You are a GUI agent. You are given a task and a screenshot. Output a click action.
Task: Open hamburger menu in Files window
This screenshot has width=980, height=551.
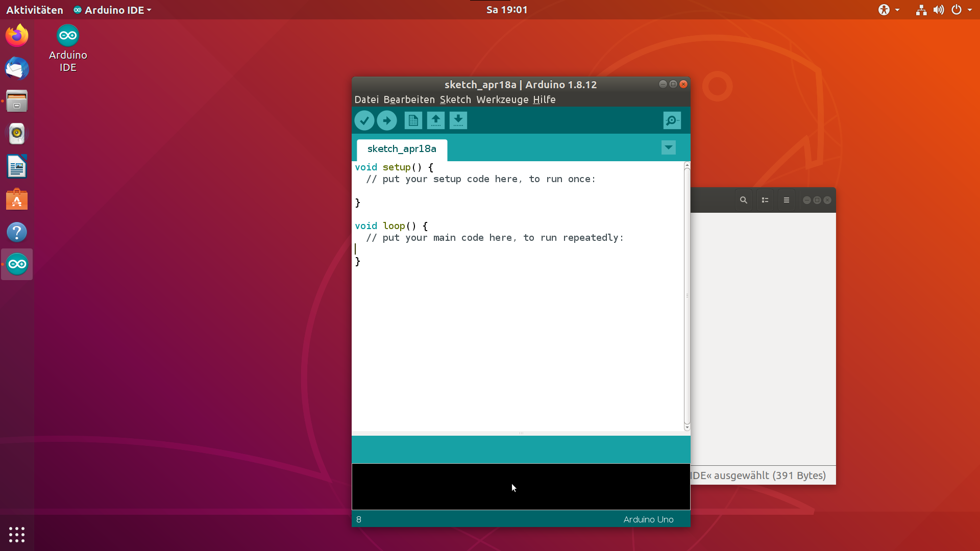point(787,200)
